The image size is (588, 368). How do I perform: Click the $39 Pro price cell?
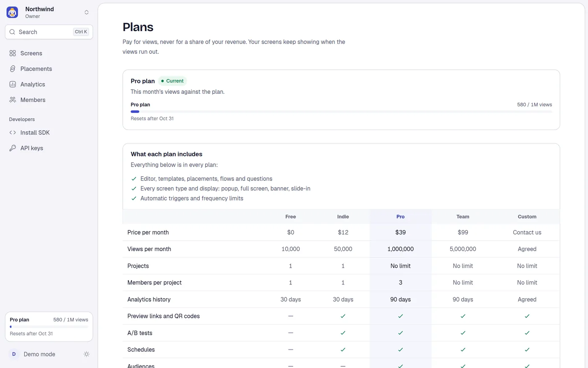(401, 232)
